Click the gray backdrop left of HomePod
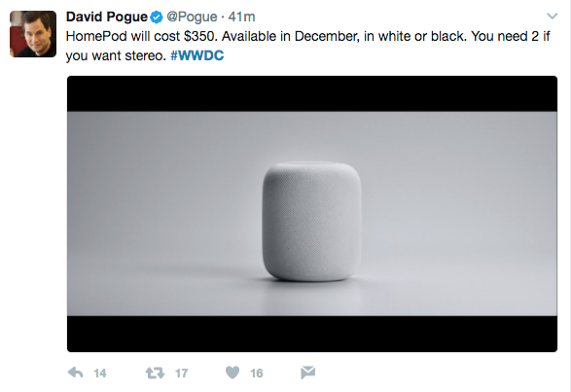 tap(163, 213)
